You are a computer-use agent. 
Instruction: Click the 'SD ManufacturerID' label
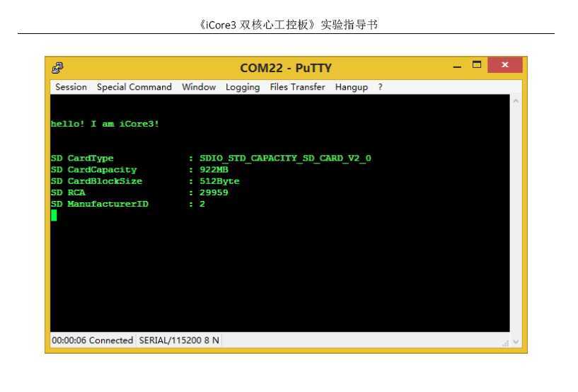pyautogui.click(x=100, y=204)
